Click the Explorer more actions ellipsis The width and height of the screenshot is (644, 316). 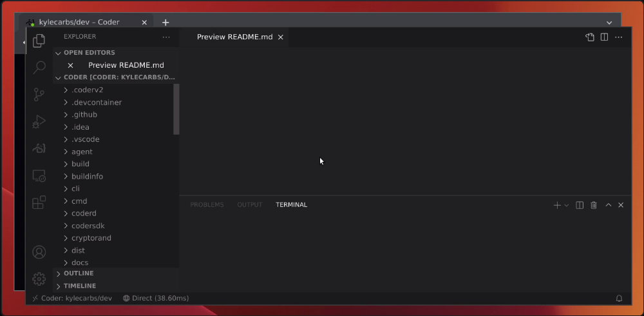point(166,37)
